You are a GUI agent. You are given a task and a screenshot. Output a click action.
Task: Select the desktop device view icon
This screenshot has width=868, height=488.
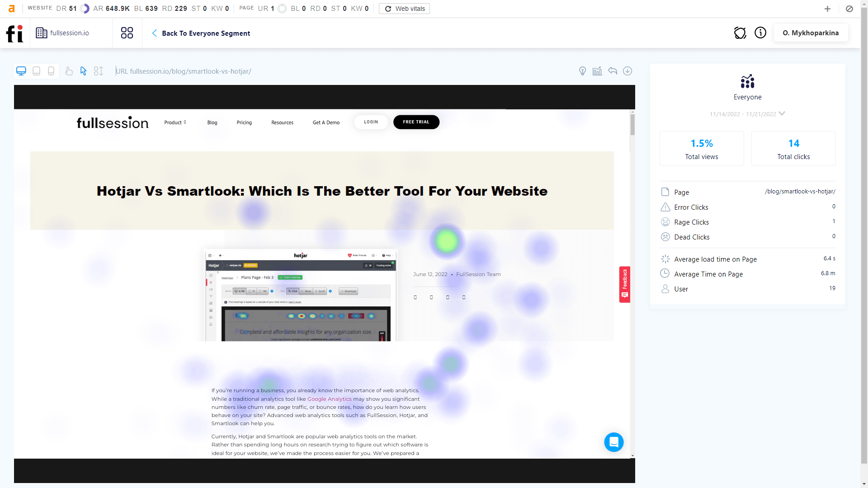21,71
